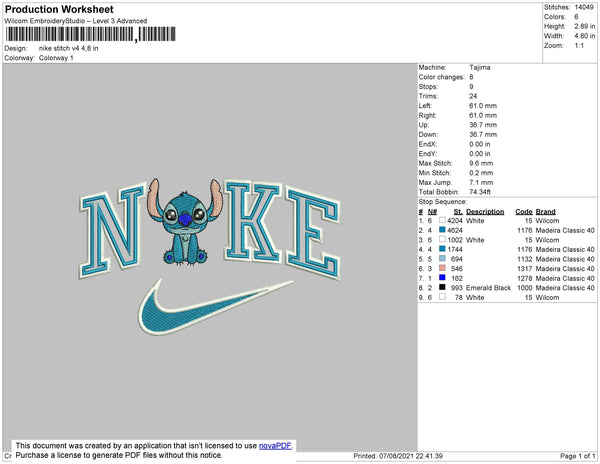Click the Stitches value 14049
The width and height of the screenshot is (600, 464).
[x=584, y=7]
